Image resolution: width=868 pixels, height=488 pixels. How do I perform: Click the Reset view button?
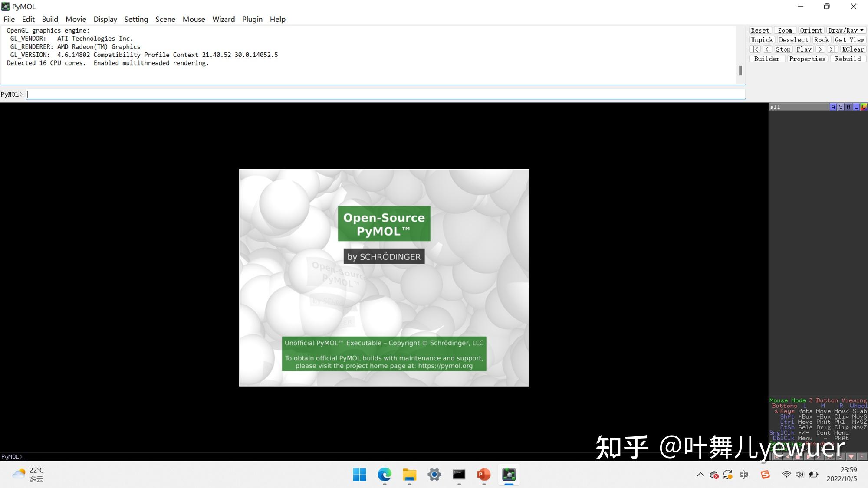759,30
